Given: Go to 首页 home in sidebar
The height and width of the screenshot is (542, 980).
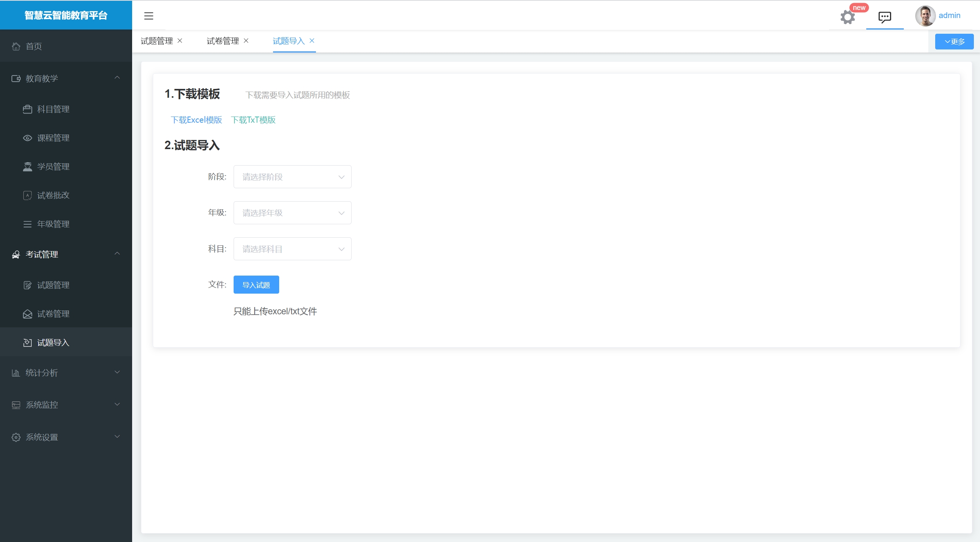Looking at the screenshot, I should (x=34, y=46).
